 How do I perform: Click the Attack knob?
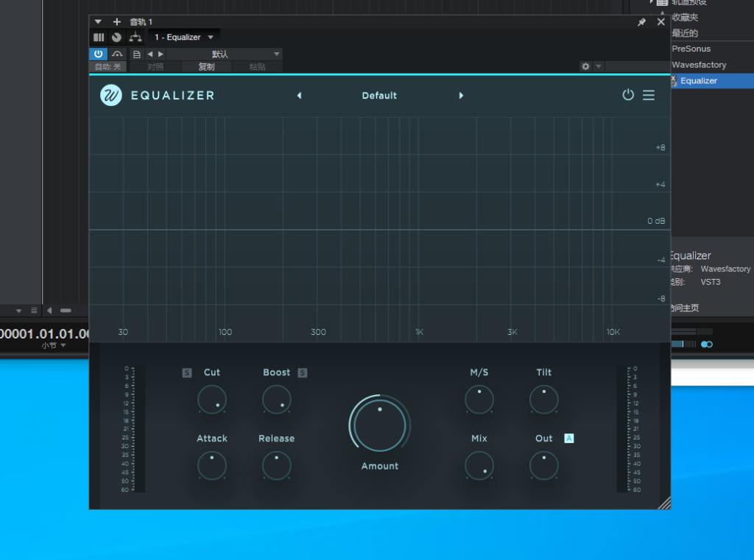(x=211, y=465)
